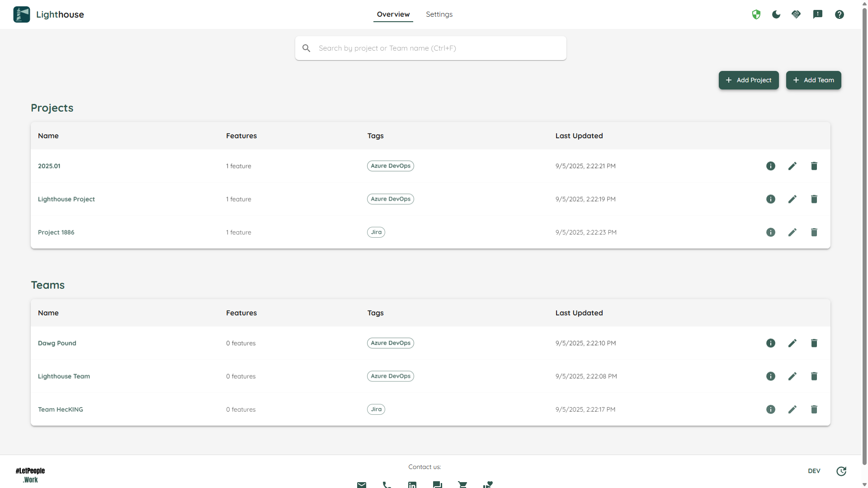868x488 pixels.
Task: Delete Team HecKING
Action: (x=814, y=409)
